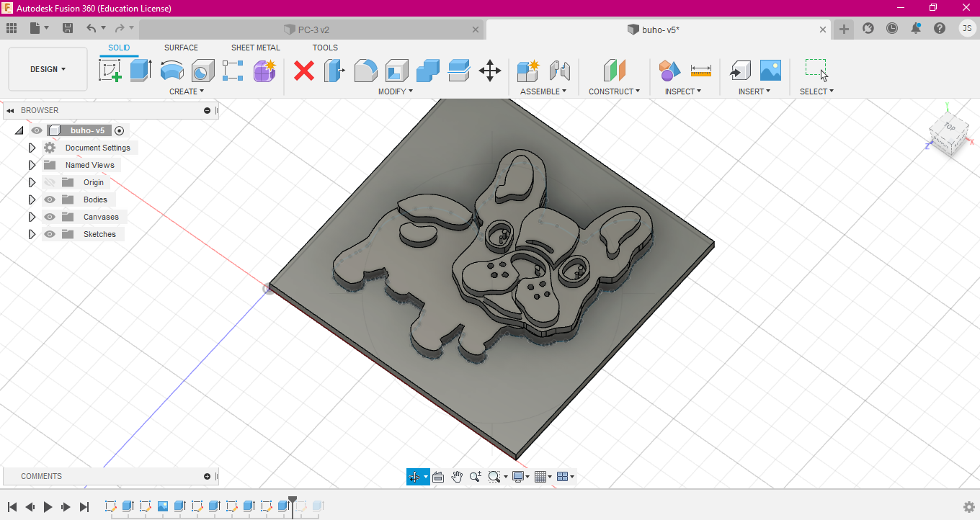Hide the Sketches folder
The height and width of the screenshot is (520, 980).
point(50,234)
